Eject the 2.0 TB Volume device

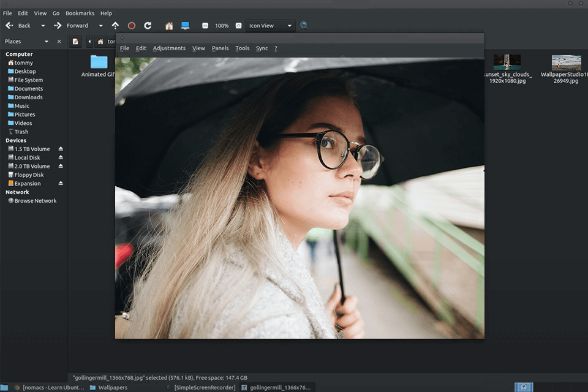coord(60,166)
